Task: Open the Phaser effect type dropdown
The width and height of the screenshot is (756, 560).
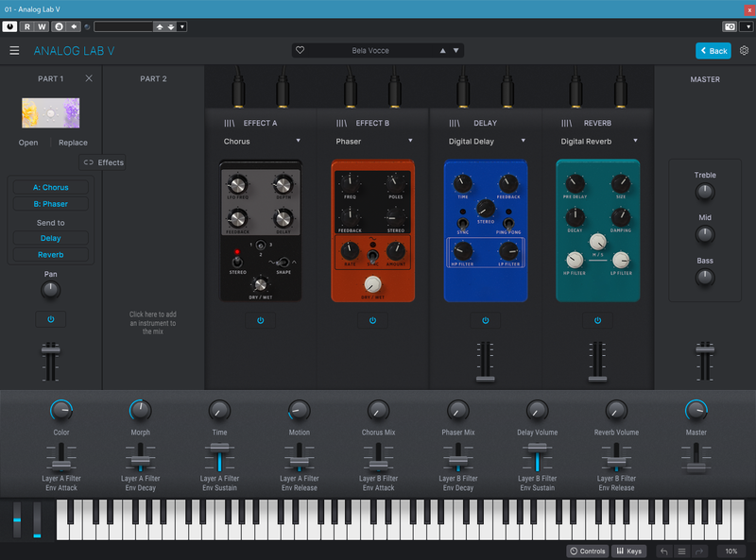Action: [372, 142]
